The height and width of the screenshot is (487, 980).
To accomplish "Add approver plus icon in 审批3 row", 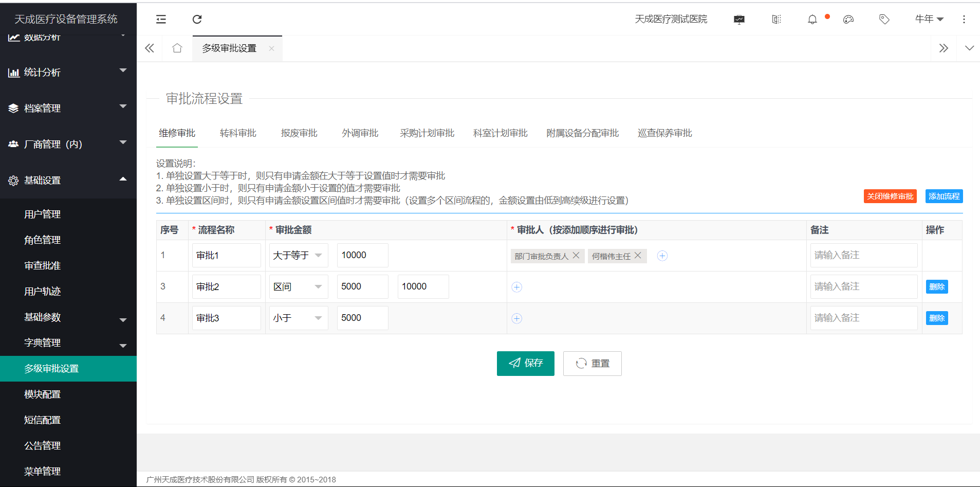I will (x=517, y=318).
